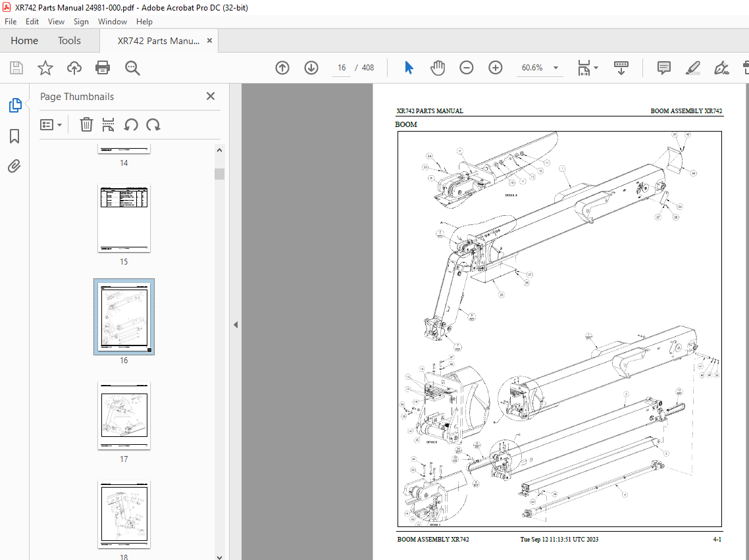Click the thumbnail panel scrollbar handle
749x560 pixels.
pyautogui.click(x=219, y=174)
